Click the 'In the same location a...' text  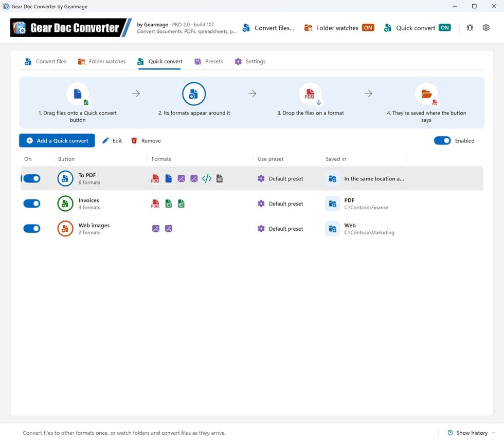[x=374, y=179]
